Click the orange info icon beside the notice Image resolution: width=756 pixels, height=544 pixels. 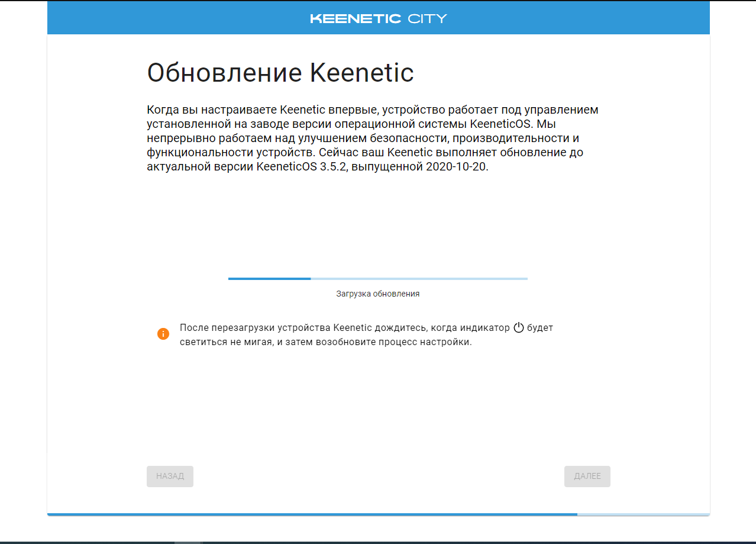click(x=163, y=334)
